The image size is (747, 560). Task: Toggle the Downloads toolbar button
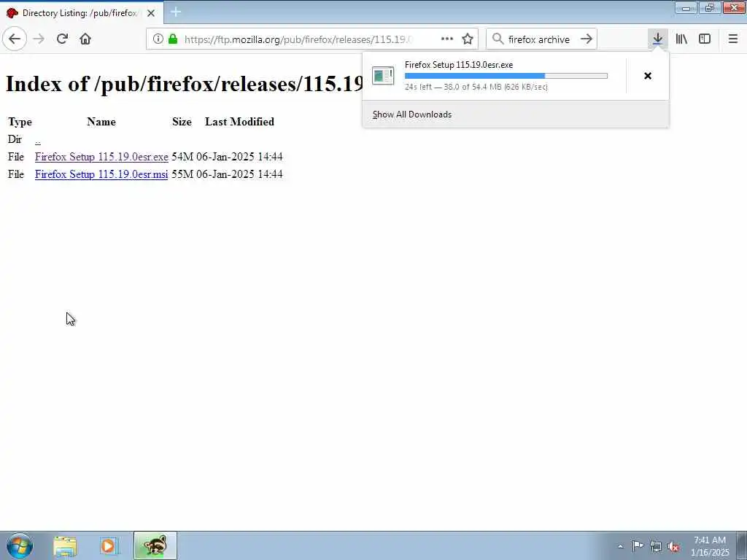(x=657, y=39)
